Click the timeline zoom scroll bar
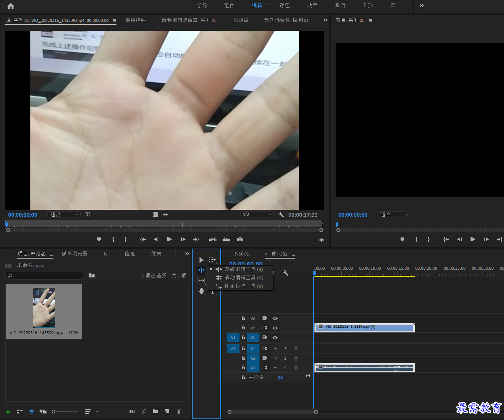Viewport: 504px width, 420px height. 273,412
